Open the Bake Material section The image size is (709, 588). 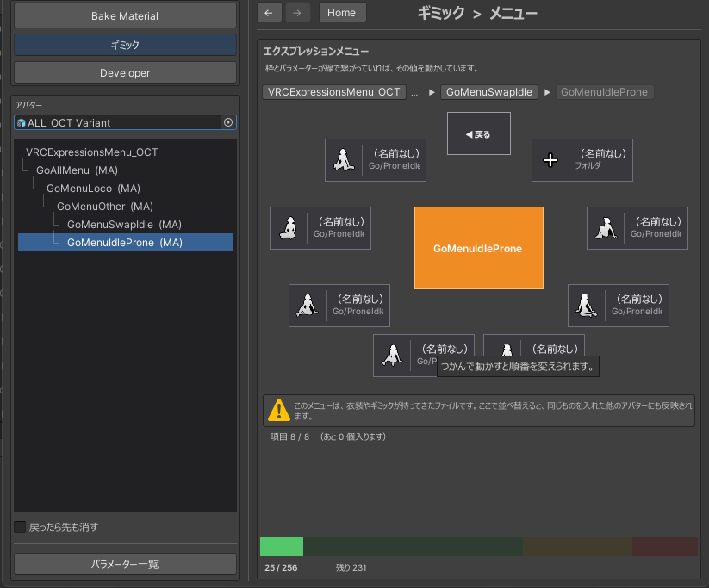pos(125,15)
